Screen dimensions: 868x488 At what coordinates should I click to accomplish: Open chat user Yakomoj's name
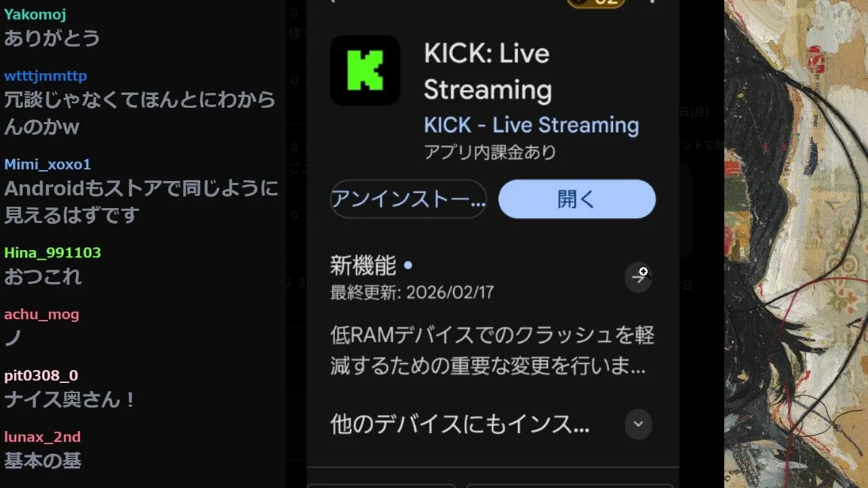[x=35, y=14]
